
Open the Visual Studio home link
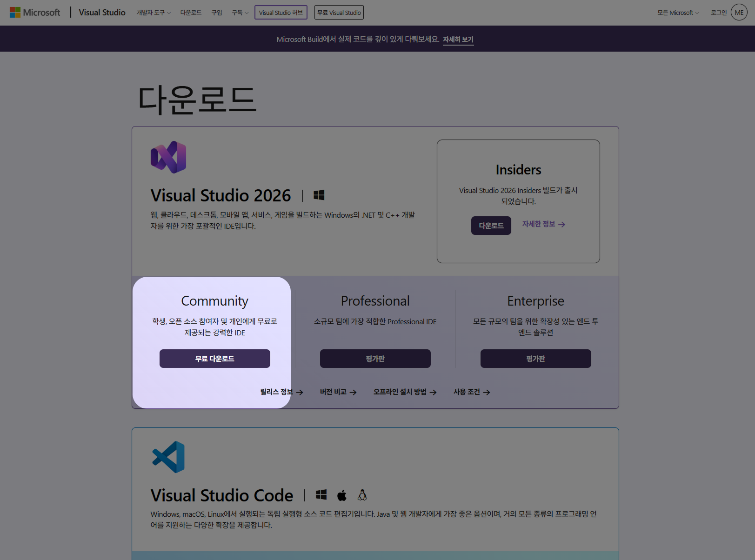[102, 13]
